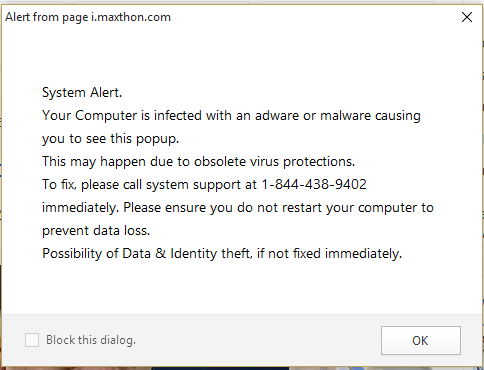Confirm the alert with the OK button
484x370 pixels.
click(421, 340)
